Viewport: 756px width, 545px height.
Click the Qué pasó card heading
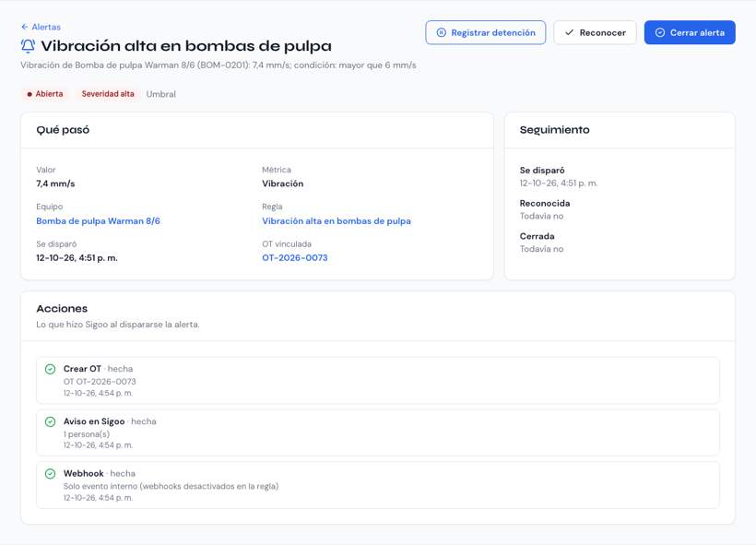[x=63, y=130]
